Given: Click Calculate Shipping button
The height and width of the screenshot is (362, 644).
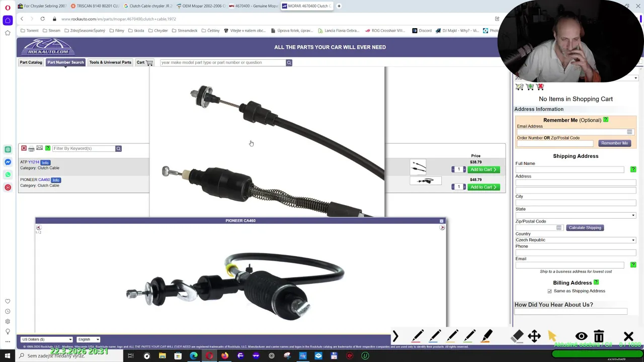Looking at the screenshot, I should click(x=585, y=228).
